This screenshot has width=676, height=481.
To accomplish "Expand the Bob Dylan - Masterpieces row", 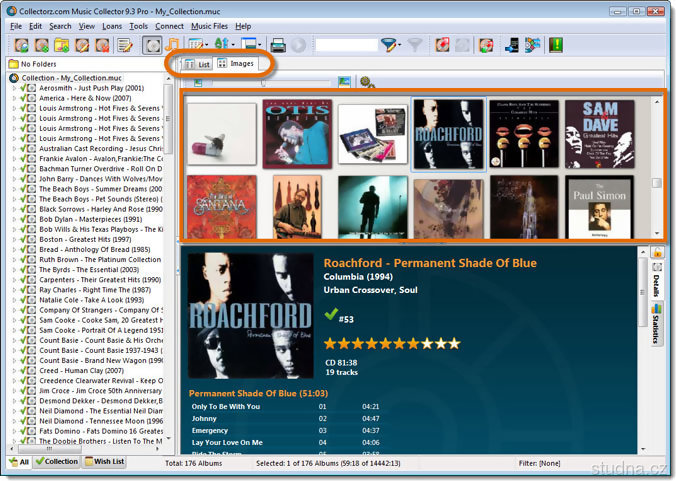I will 14,219.
